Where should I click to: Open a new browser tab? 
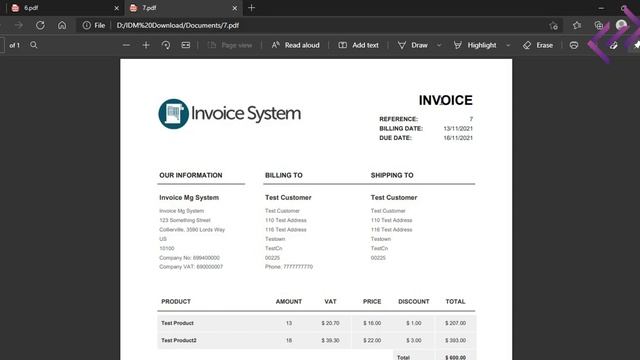(x=251, y=8)
